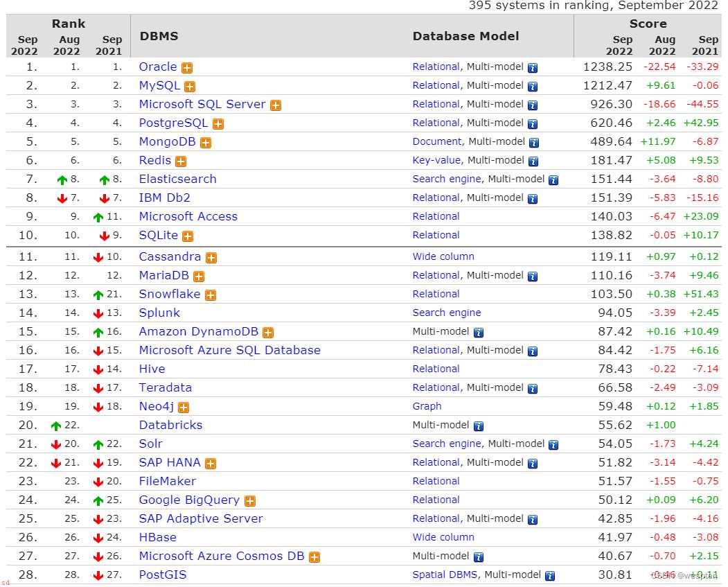Open the plus icon next to Amazon DynamoDB
The height and width of the screenshot is (587, 728).
[268, 332]
